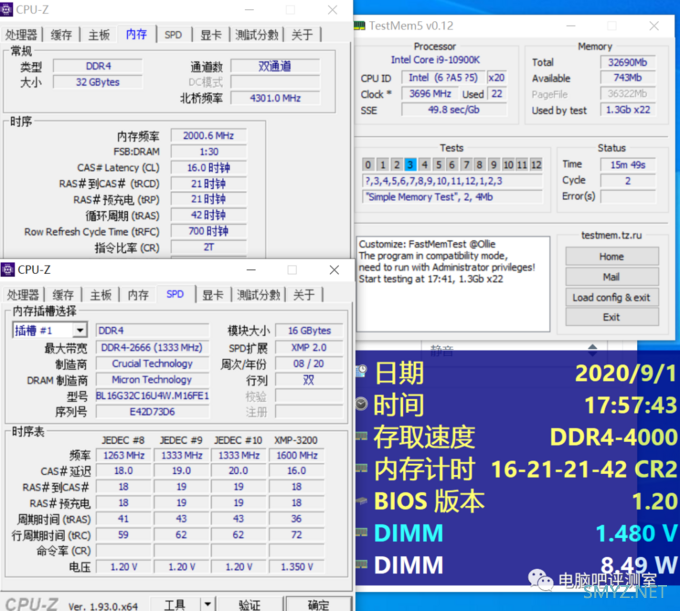Click the Home button in TestMem5
This screenshot has width=680, height=611.
coord(612,256)
